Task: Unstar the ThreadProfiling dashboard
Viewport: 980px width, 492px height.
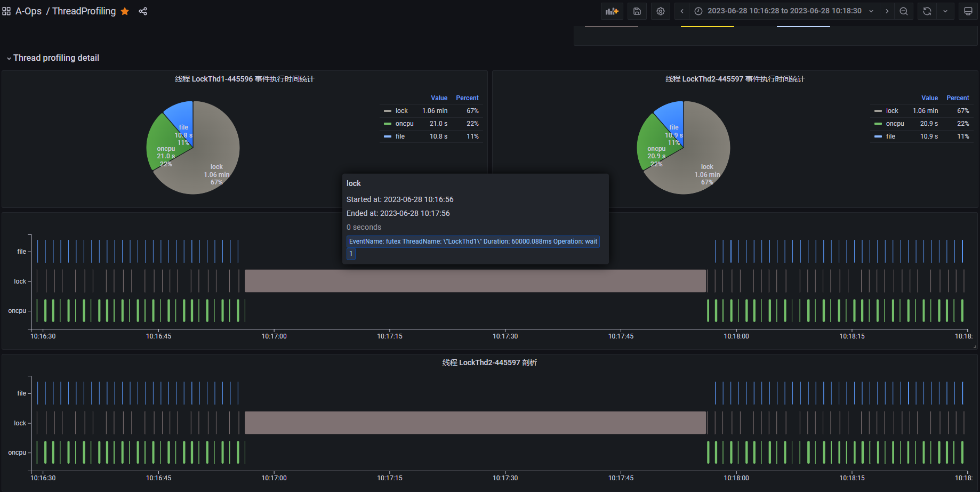Action: (125, 11)
